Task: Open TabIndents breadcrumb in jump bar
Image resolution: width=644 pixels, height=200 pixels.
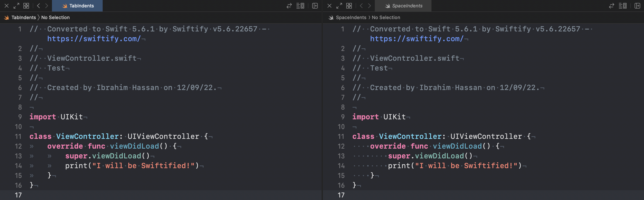Action: coord(23,17)
